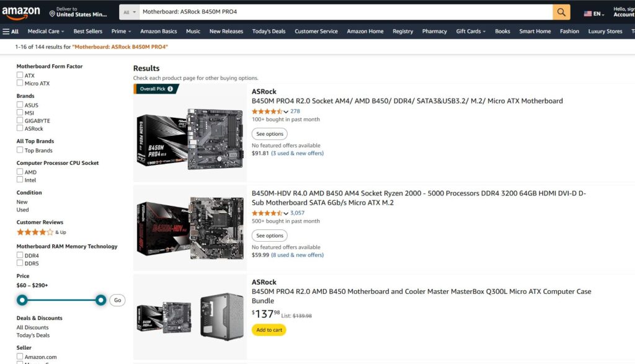Check the AMD CPU socket box
635x364 pixels.
click(x=20, y=172)
